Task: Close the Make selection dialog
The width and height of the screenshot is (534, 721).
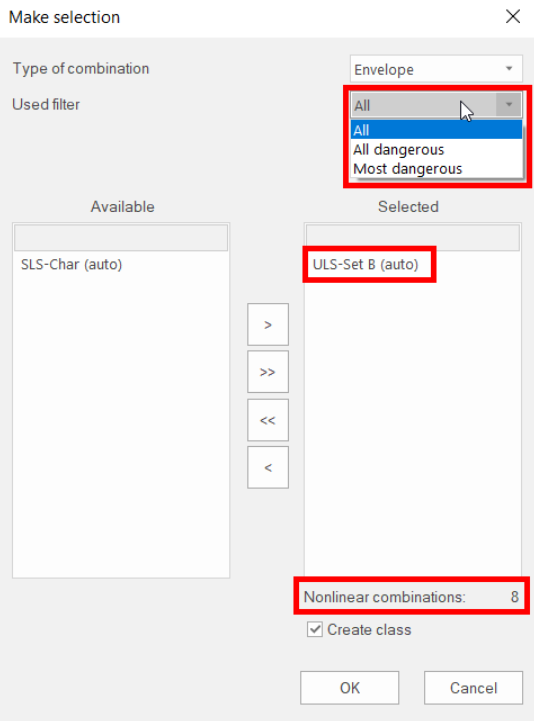Action: click(512, 17)
